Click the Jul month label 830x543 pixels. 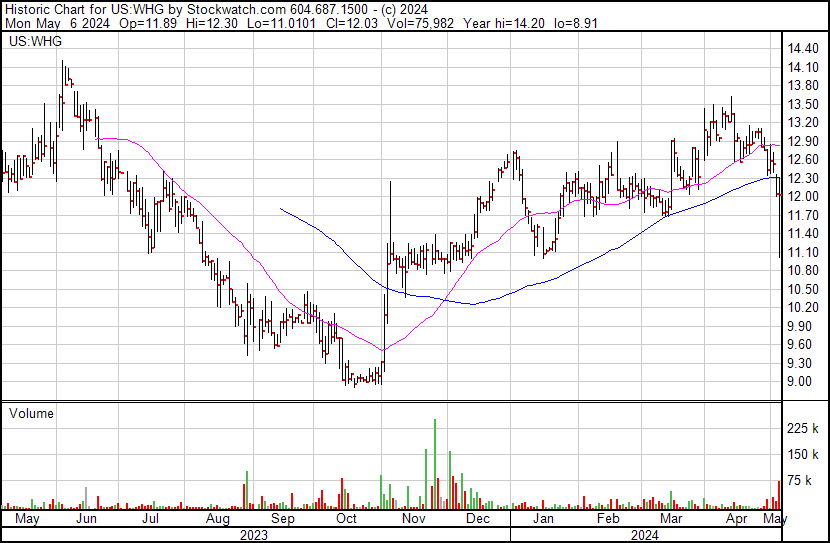tap(150, 519)
